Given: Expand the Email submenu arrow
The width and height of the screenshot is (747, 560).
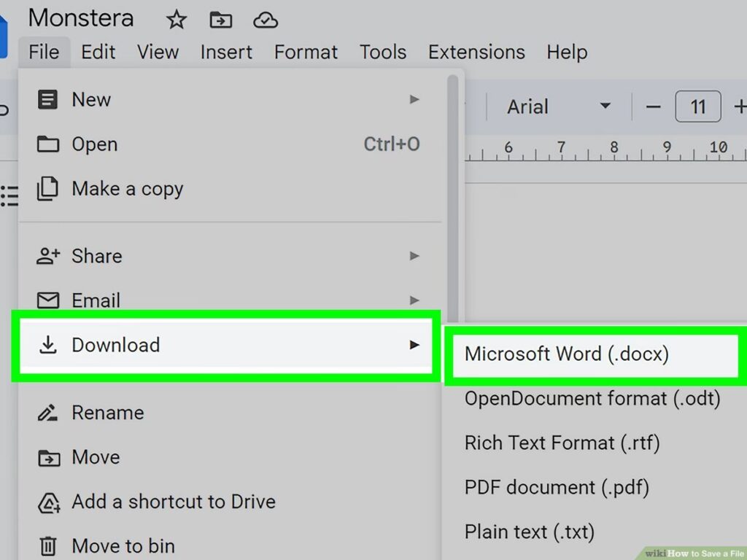Looking at the screenshot, I should (414, 300).
